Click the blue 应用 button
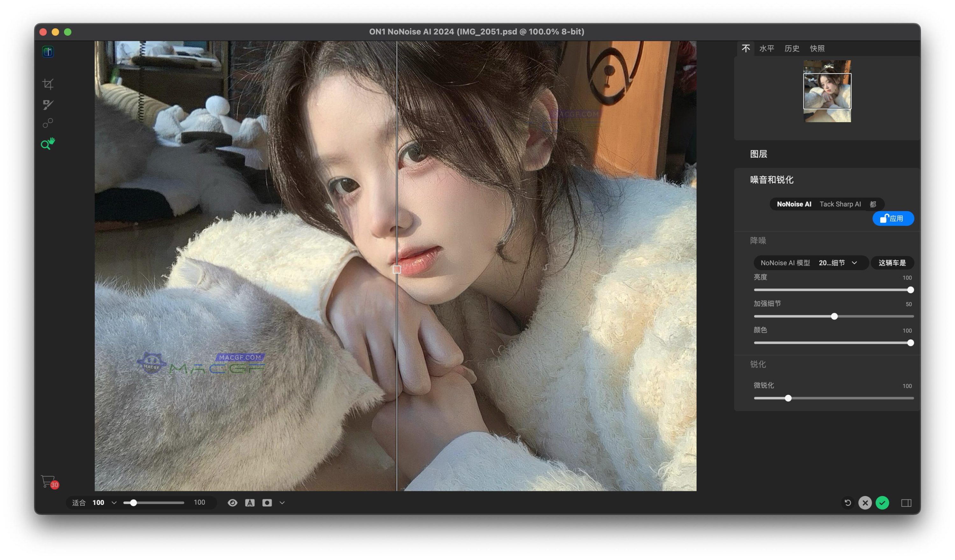Image resolution: width=955 pixels, height=560 pixels. (x=893, y=219)
